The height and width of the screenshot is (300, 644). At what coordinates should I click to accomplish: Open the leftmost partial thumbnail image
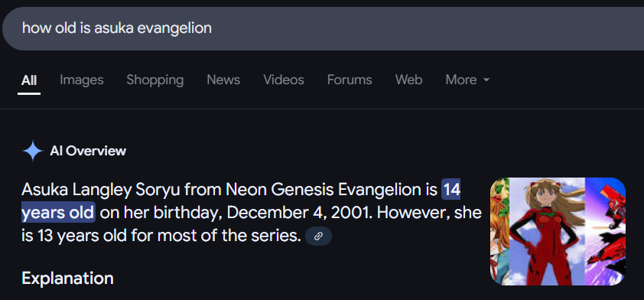point(500,231)
